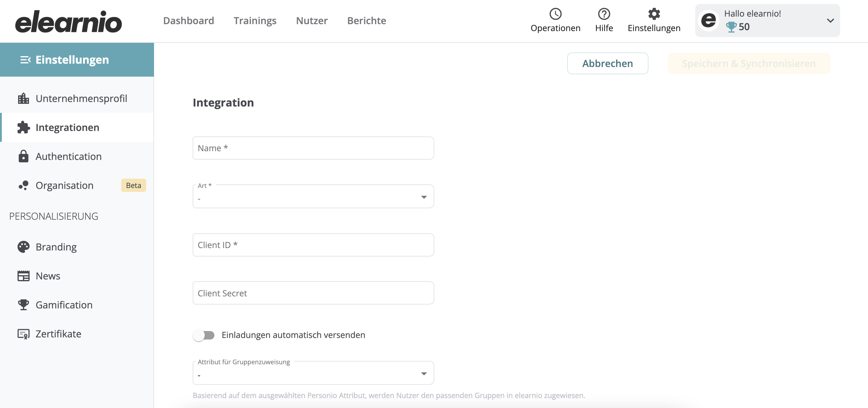Click the Name input field
The width and height of the screenshot is (868, 408).
pyautogui.click(x=313, y=148)
